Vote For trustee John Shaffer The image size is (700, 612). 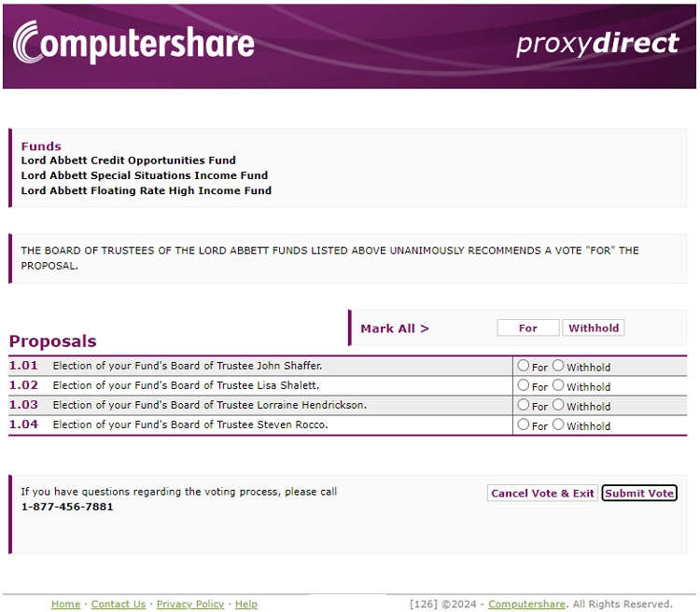pos(524,367)
